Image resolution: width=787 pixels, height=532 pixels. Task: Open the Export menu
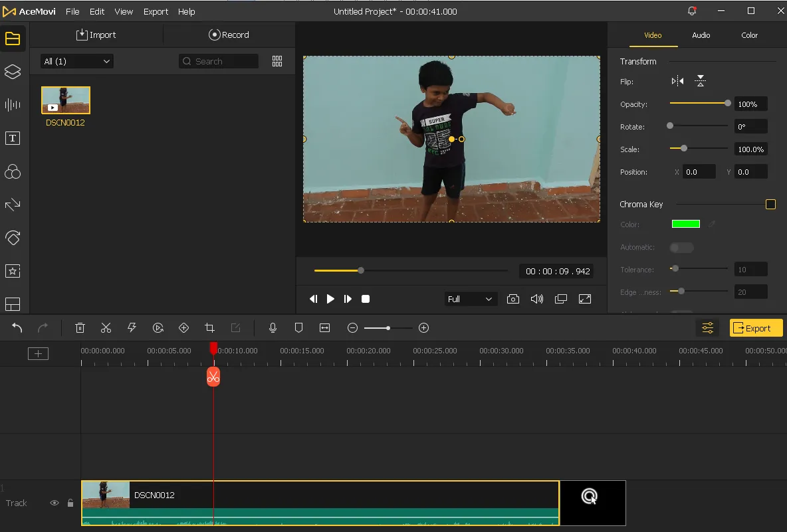pos(156,11)
